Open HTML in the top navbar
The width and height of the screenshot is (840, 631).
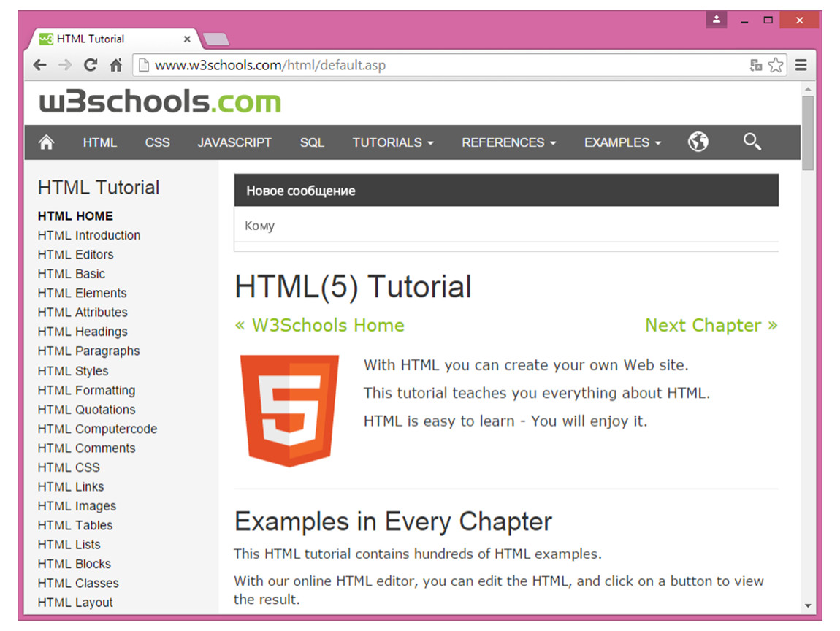99,142
